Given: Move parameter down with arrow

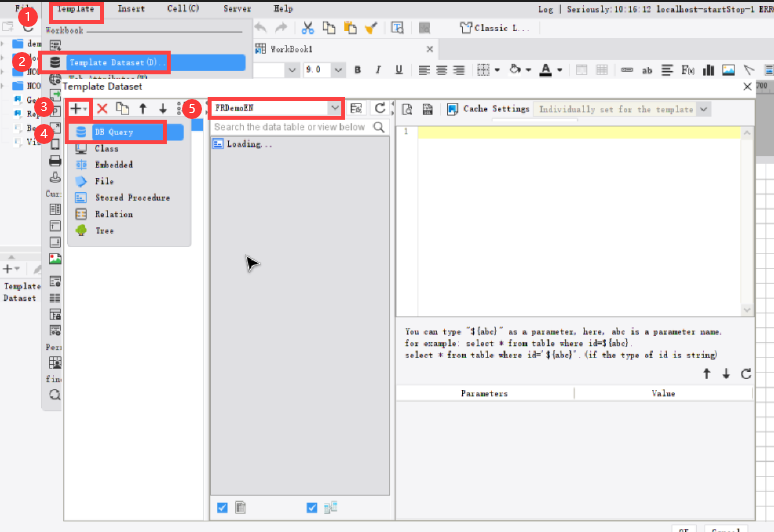Looking at the screenshot, I should pyautogui.click(x=726, y=374).
